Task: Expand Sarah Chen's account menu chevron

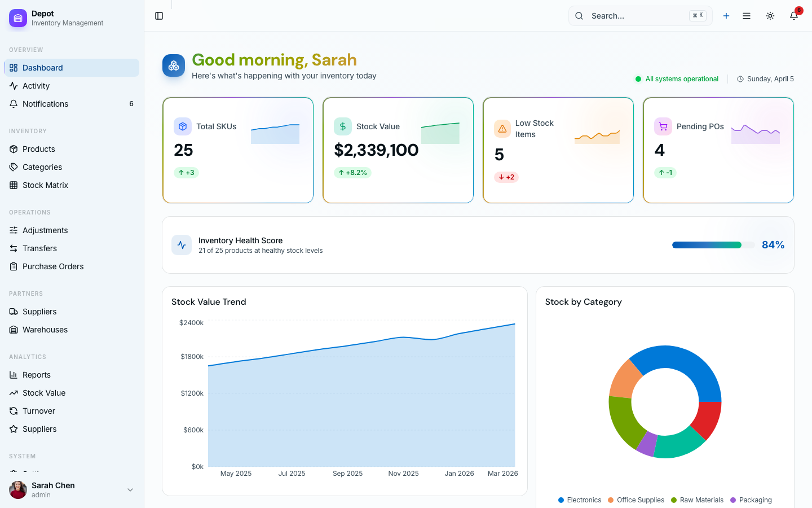Action: point(130,490)
